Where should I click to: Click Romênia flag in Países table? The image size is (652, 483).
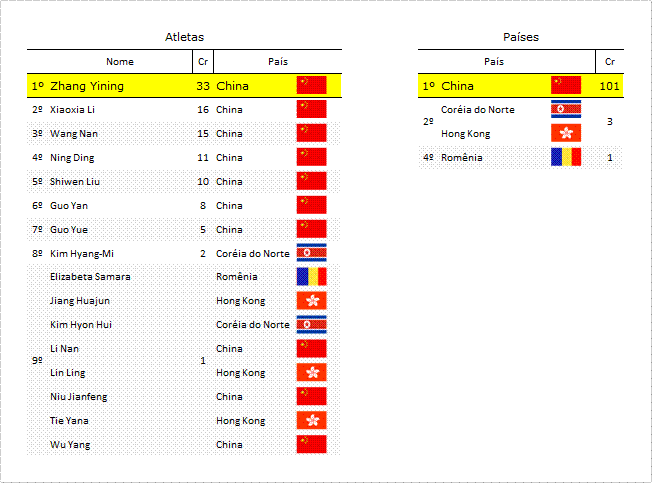click(566, 157)
